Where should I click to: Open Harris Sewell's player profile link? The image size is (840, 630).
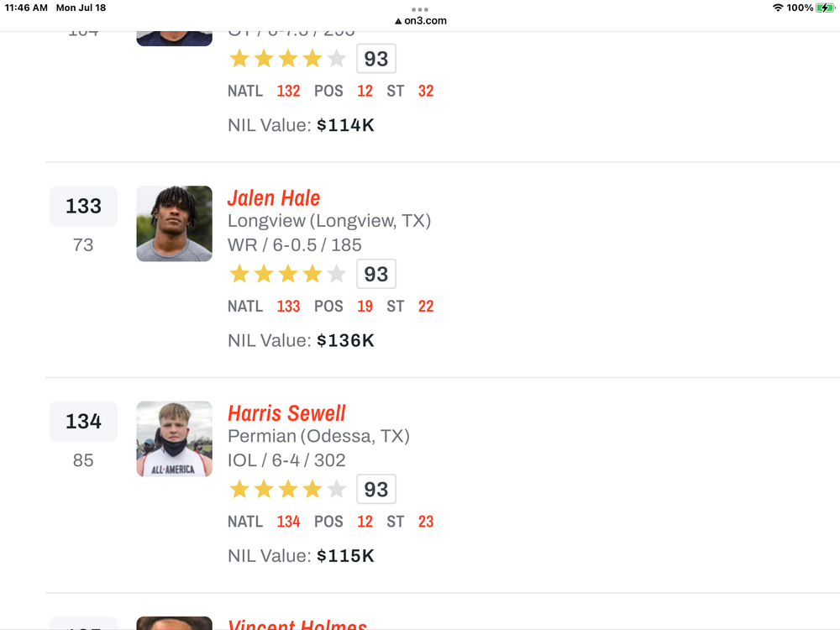click(x=286, y=413)
